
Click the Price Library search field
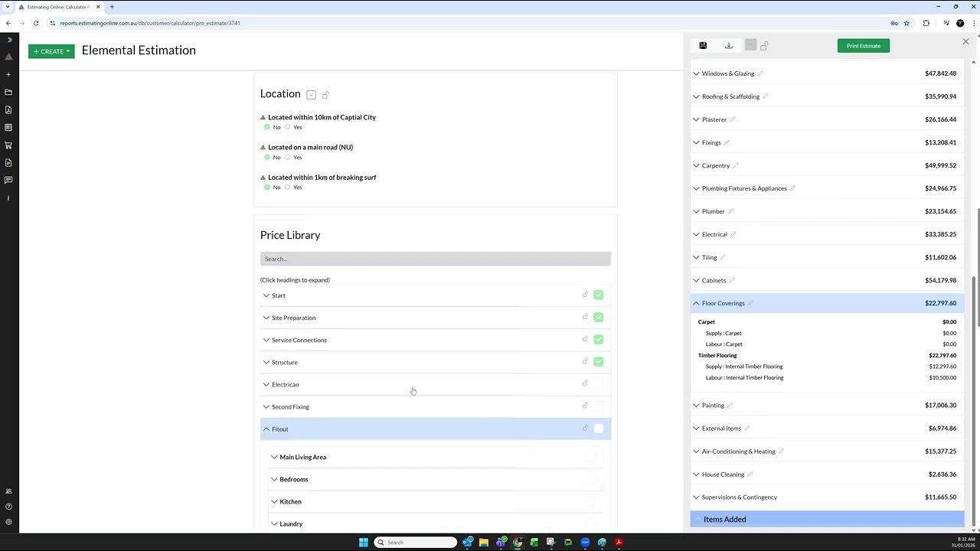click(x=436, y=259)
